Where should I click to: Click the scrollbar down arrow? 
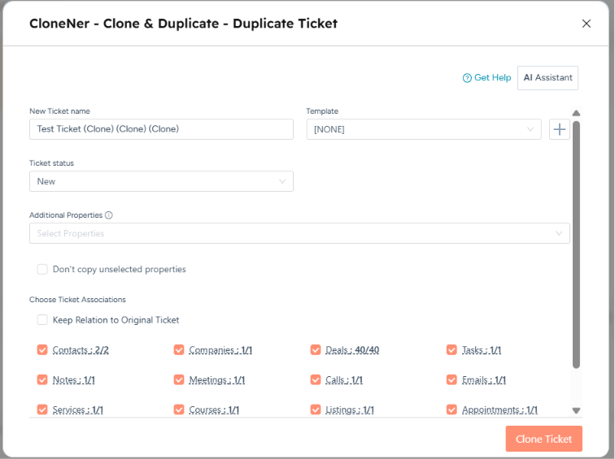coord(576,411)
